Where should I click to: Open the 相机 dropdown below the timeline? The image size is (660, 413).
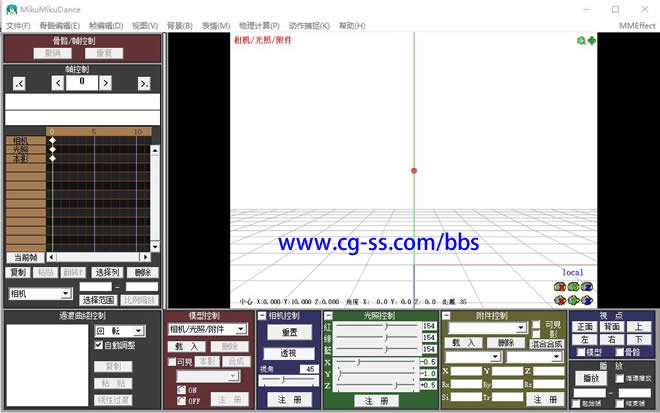pyautogui.click(x=66, y=294)
